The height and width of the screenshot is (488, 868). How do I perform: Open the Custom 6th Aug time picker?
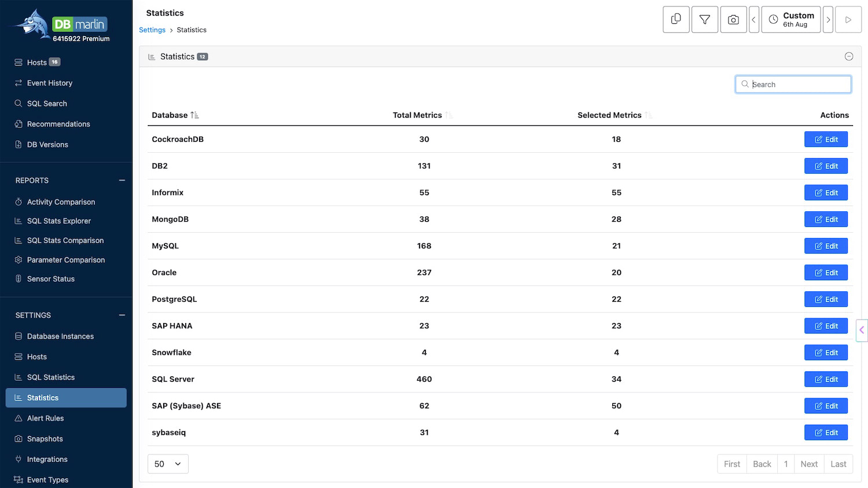point(791,20)
